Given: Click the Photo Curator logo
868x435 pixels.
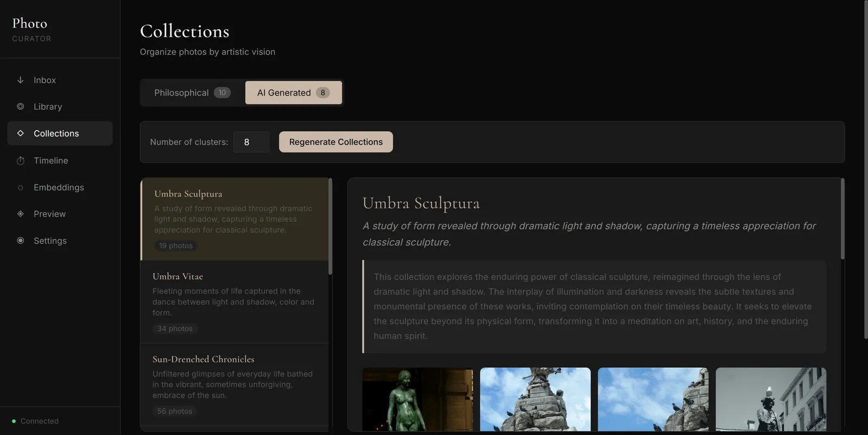Looking at the screenshot, I should [x=31, y=30].
